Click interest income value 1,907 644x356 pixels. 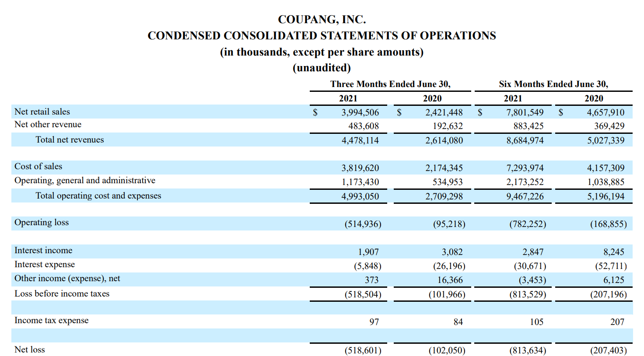tap(368, 252)
